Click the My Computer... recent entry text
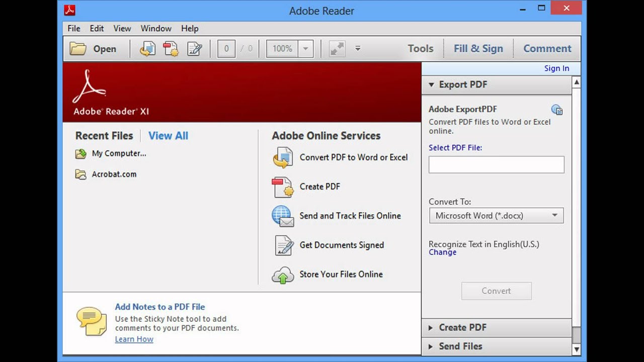Viewport: 644px width, 362px height. click(119, 154)
